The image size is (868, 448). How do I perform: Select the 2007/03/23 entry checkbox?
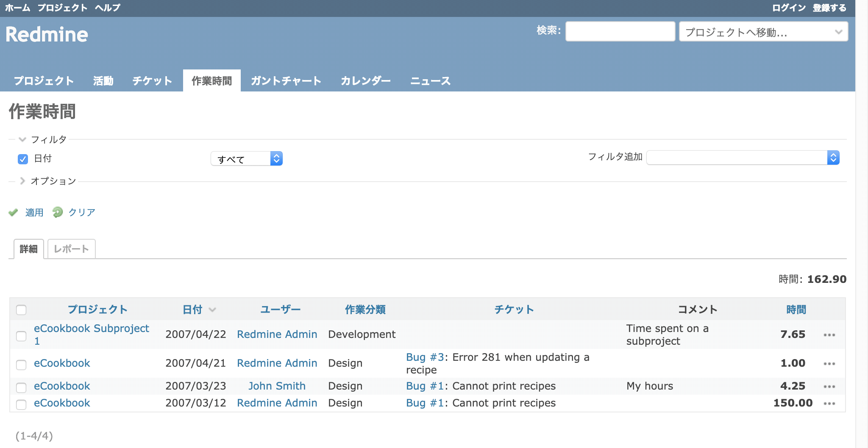[x=21, y=387]
